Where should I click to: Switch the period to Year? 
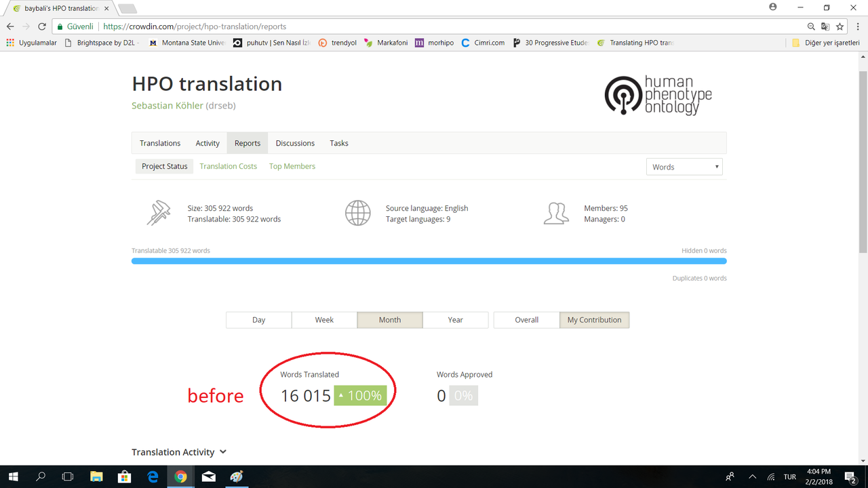[456, 320]
